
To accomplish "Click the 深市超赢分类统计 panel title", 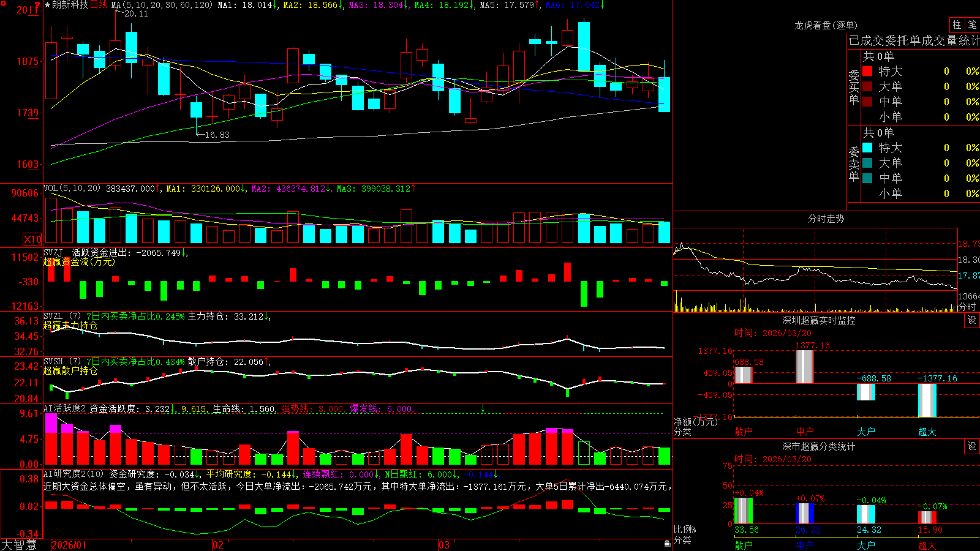I will click(x=819, y=446).
